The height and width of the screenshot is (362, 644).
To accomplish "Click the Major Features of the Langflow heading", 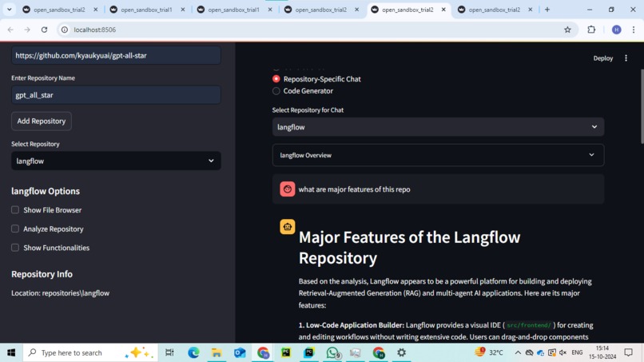I will pyautogui.click(x=409, y=248).
